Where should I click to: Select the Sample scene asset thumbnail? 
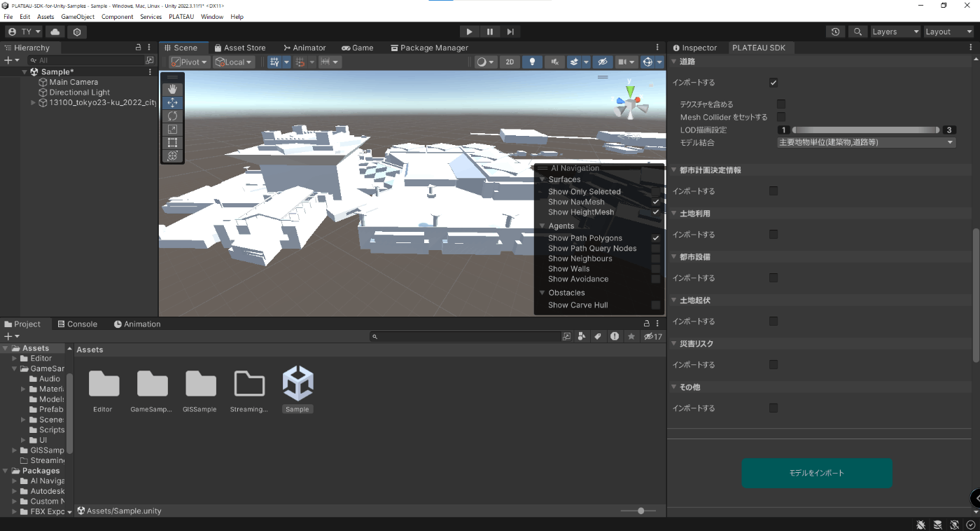[x=297, y=384]
